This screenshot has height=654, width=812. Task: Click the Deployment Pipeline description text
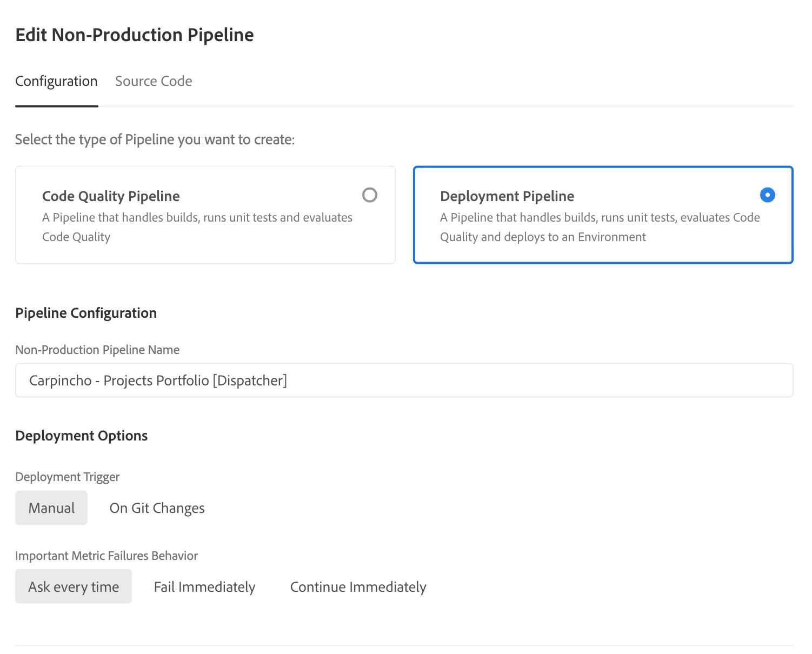pyautogui.click(x=600, y=227)
